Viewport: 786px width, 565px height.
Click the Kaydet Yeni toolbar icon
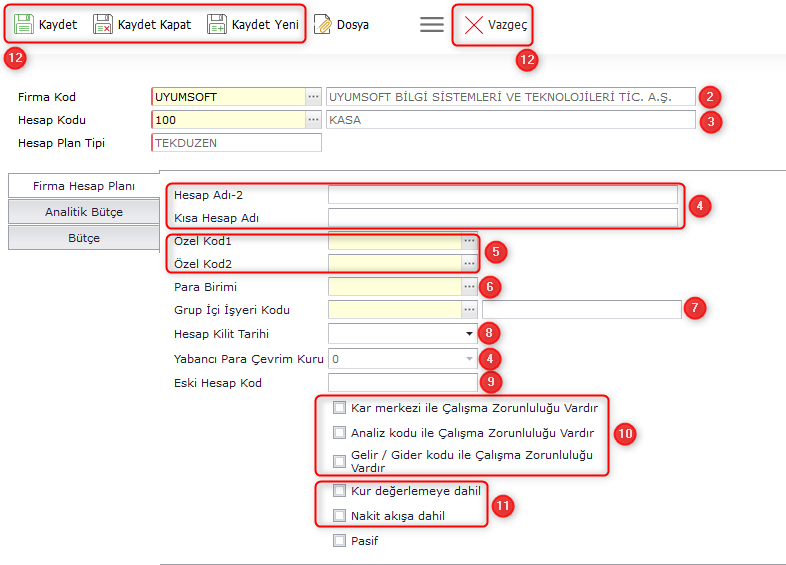(217, 24)
